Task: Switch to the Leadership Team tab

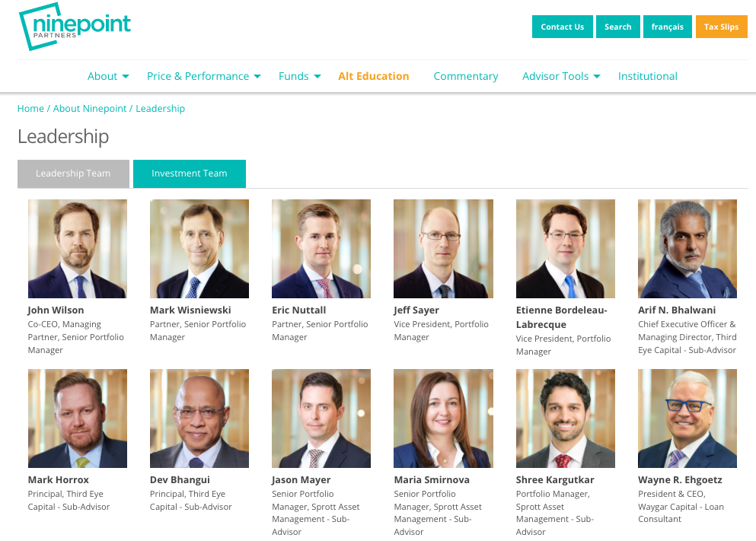Action: pos(73,173)
